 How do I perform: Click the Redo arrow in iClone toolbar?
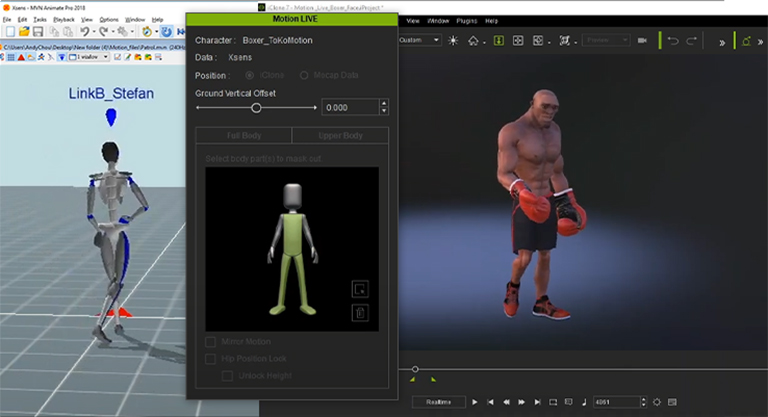point(692,41)
